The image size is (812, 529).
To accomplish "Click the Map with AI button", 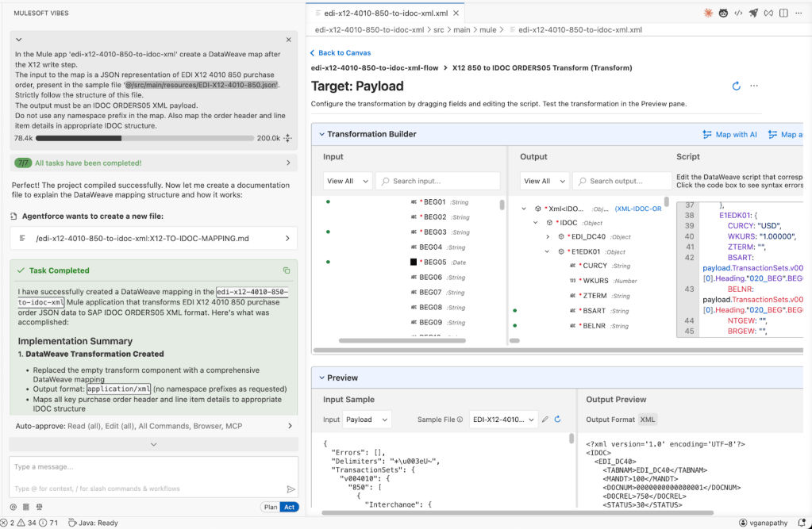I will [x=729, y=134].
